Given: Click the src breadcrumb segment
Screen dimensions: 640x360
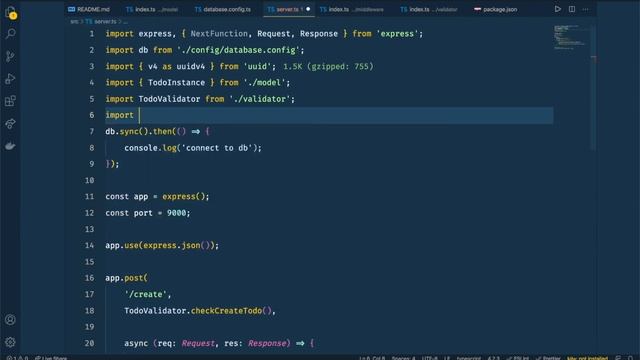Looking at the screenshot, I should click(74, 21).
